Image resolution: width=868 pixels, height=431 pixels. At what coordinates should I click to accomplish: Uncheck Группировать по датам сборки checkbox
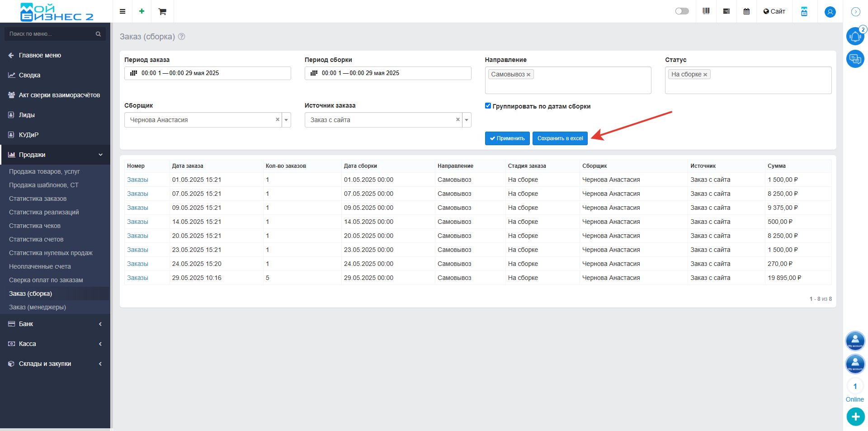(488, 106)
